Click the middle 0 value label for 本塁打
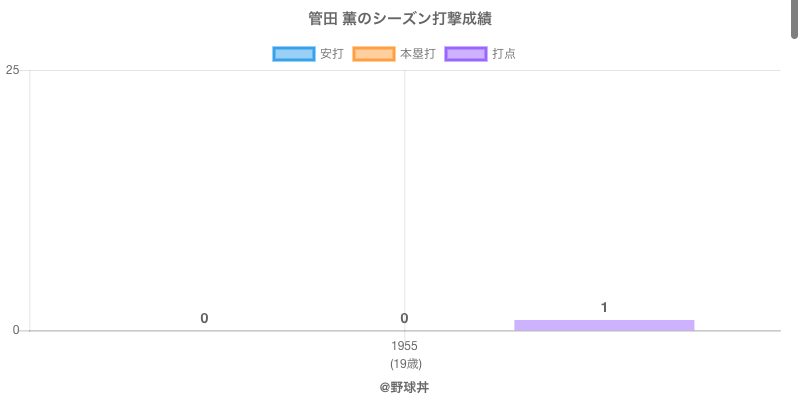This screenshot has height=400, width=800. point(404,318)
